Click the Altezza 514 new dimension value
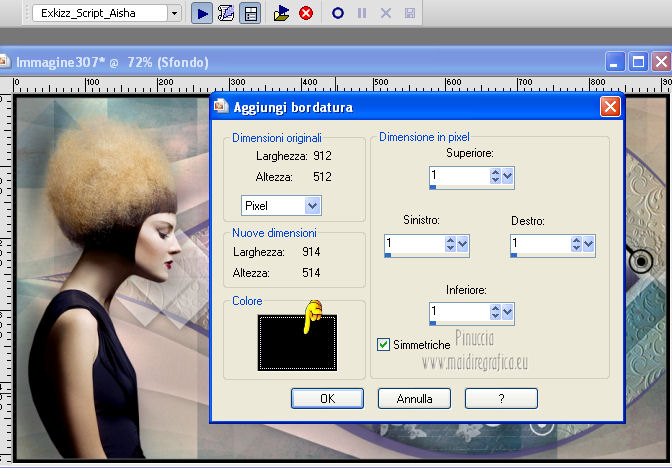The height and width of the screenshot is (468, 672). pos(311,273)
